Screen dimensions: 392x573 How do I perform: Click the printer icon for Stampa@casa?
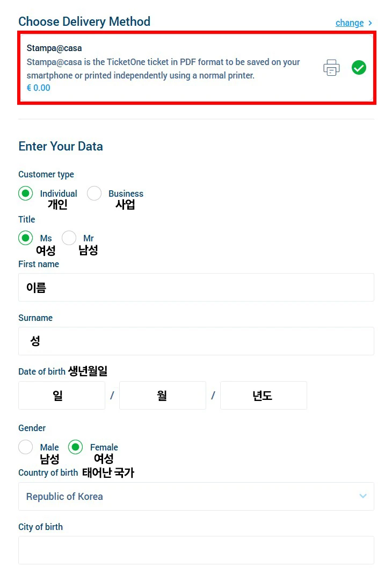pos(331,68)
